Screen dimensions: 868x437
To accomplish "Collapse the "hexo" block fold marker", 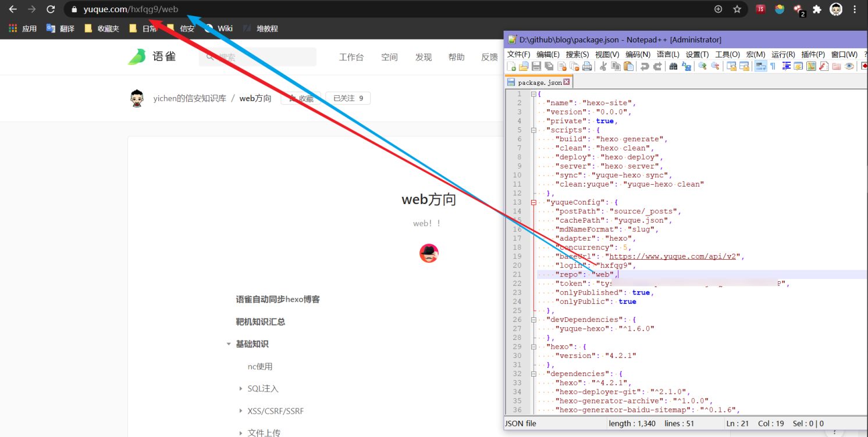I will coord(533,347).
